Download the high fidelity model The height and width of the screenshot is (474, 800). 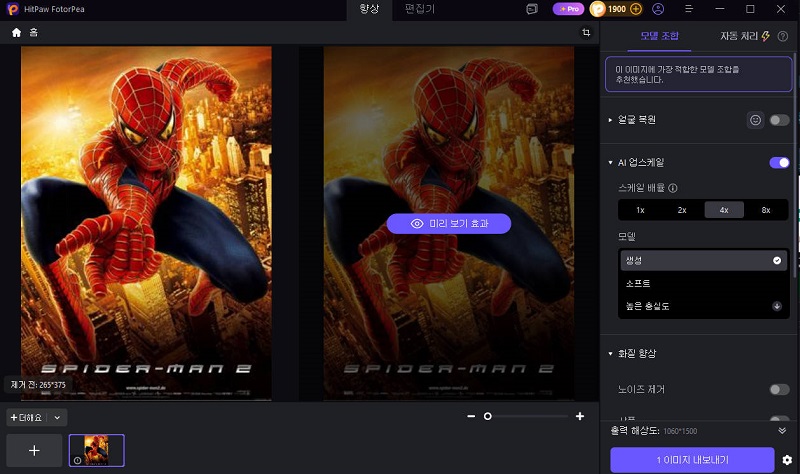(777, 306)
